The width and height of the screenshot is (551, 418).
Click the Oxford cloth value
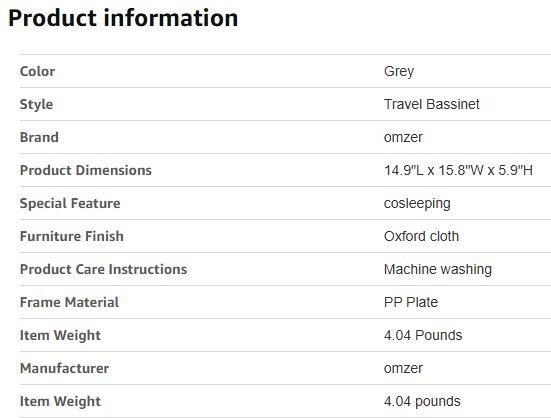(x=421, y=236)
